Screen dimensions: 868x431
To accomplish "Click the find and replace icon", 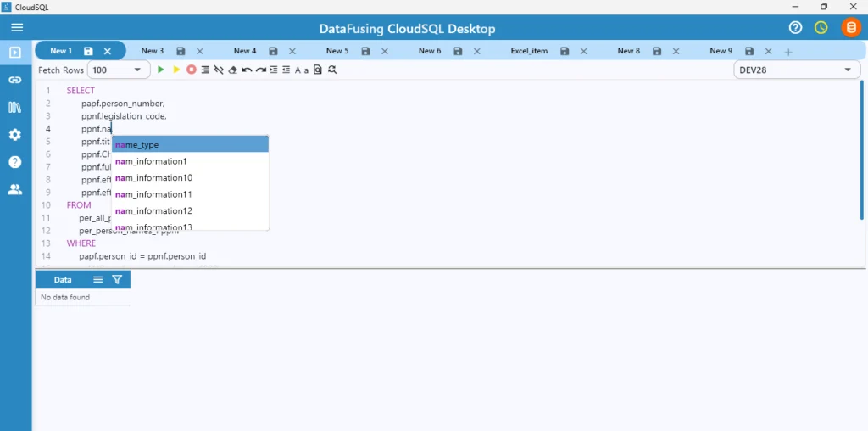I will (x=332, y=70).
